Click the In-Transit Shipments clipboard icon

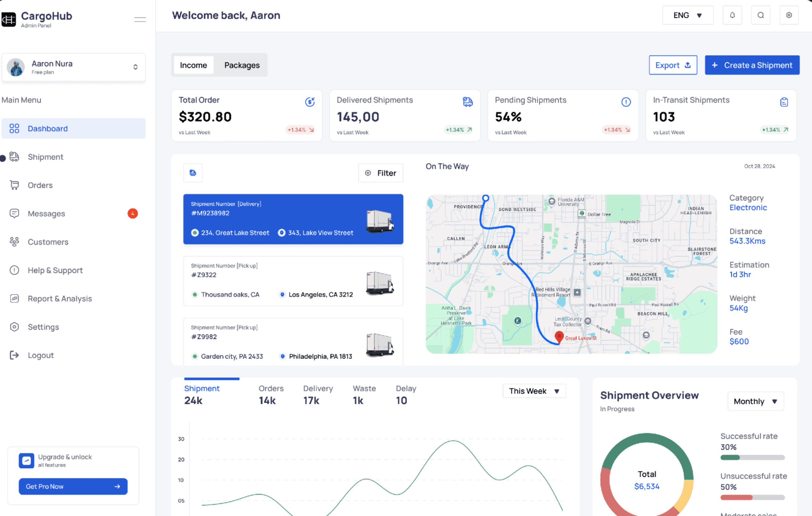pos(784,102)
